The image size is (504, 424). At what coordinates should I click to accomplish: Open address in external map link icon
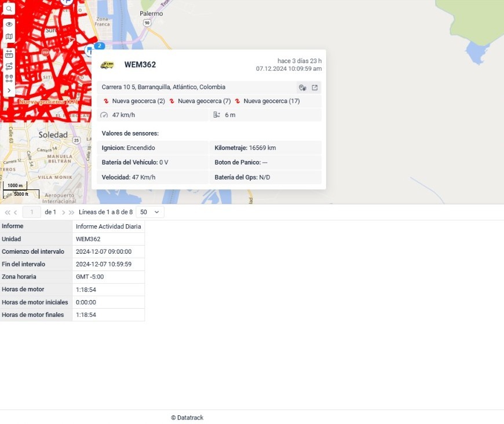(x=315, y=87)
